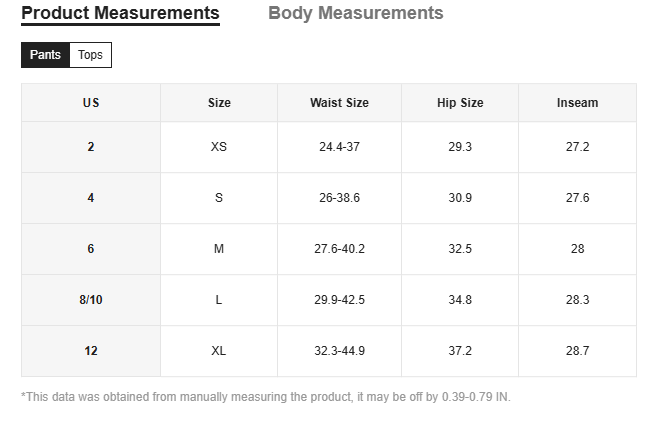Click the Waist Size column header
Image resolution: width=663 pixels, height=426 pixels.
click(339, 103)
